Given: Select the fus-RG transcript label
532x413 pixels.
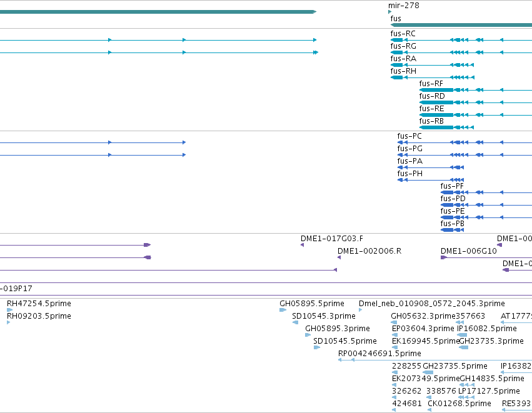Looking at the screenshot, I should (403, 46).
